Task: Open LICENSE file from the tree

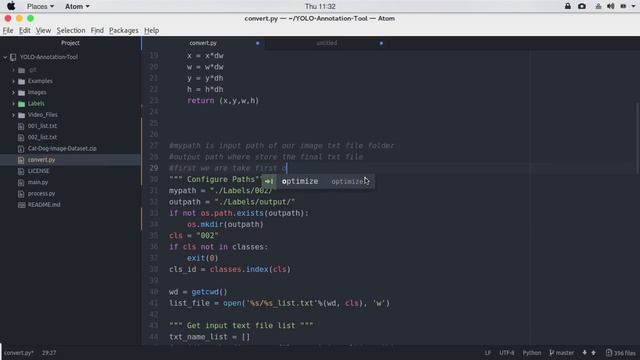Action: coord(38,171)
